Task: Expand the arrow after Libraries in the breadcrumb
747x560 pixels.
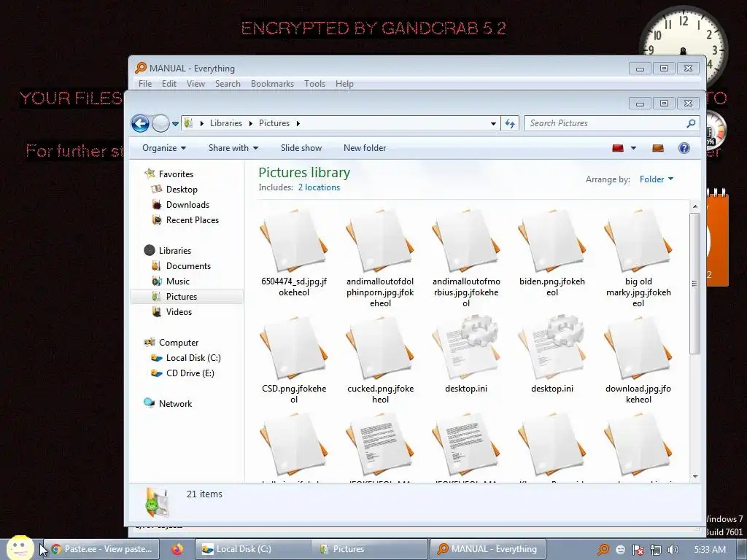Action: [x=251, y=123]
